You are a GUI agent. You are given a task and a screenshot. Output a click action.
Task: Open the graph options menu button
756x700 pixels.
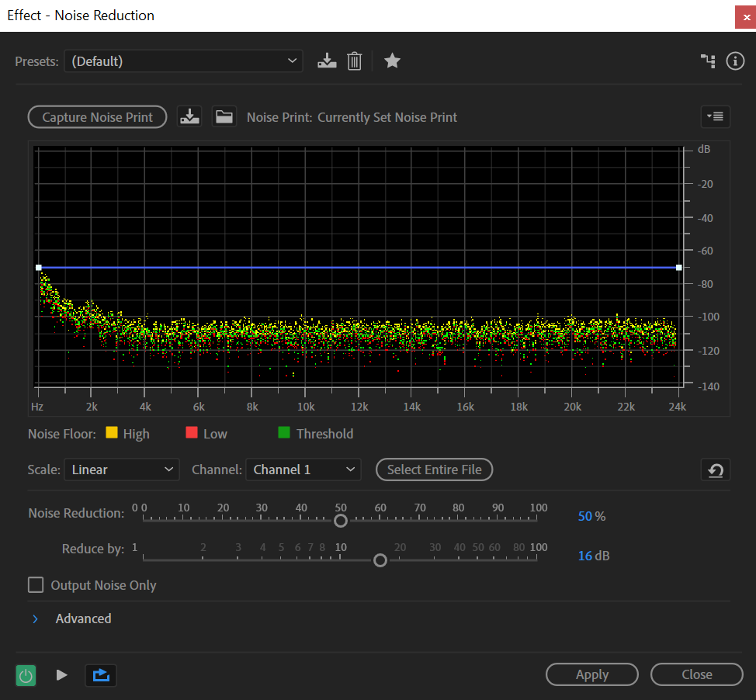click(714, 117)
